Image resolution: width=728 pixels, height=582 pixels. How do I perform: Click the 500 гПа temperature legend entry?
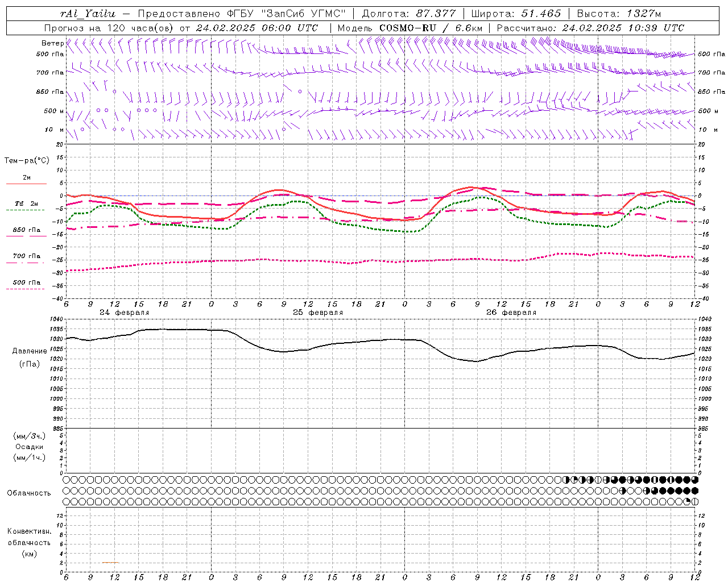[x=27, y=282]
